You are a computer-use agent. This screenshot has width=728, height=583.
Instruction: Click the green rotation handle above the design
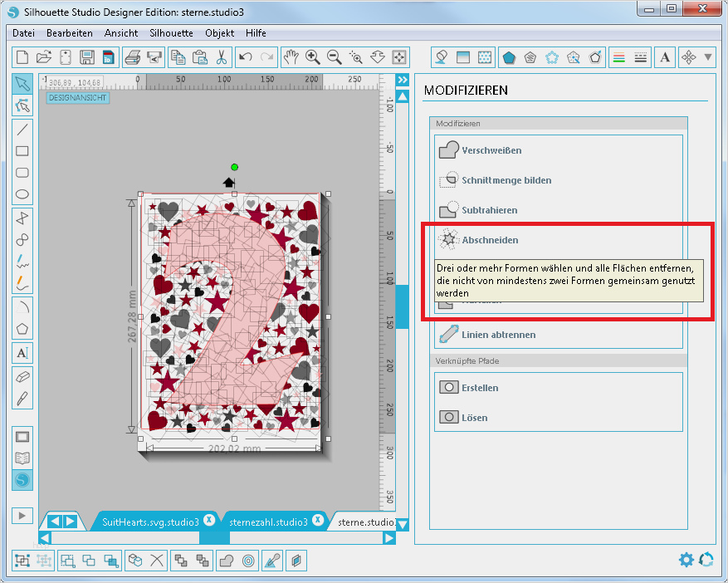click(234, 167)
